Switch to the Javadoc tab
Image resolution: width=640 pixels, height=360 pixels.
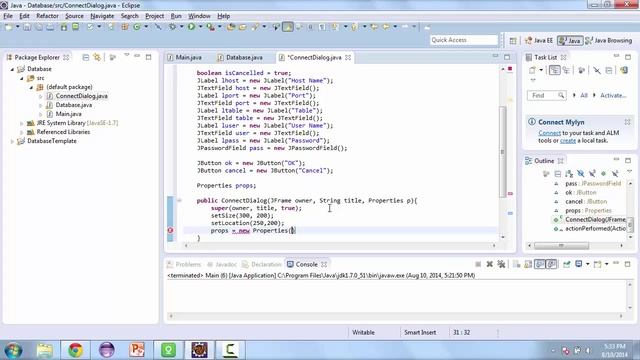(222, 264)
